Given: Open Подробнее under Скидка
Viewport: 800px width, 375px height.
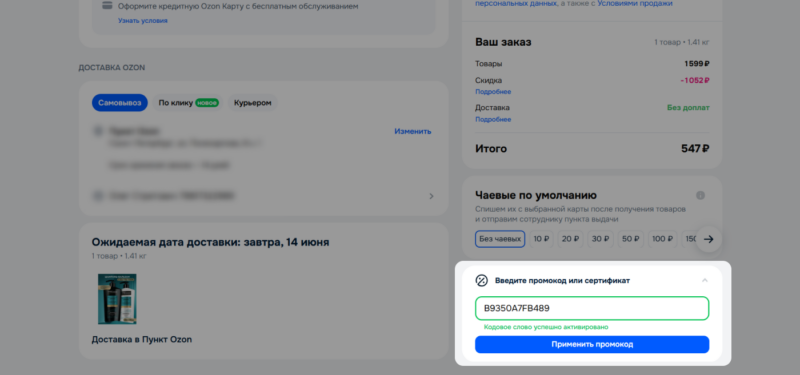Looking at the screenshot, I should click(x=493, y=92).
